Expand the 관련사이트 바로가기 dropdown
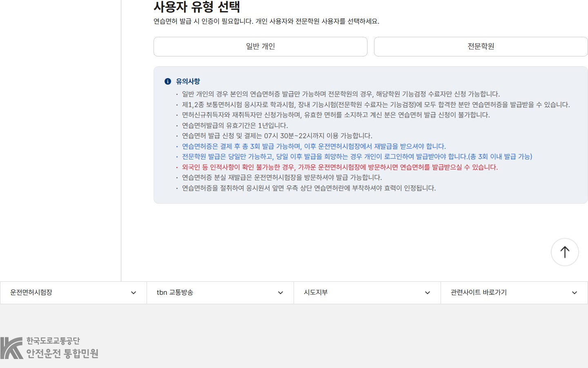Screen dimensions: 588x368 pyautogui.click(x=514, y=292)
